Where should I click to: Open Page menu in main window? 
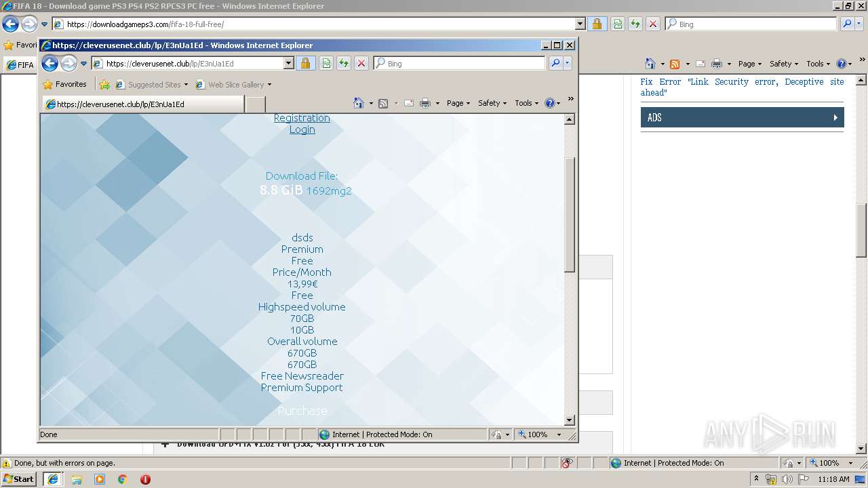point(750,64)
